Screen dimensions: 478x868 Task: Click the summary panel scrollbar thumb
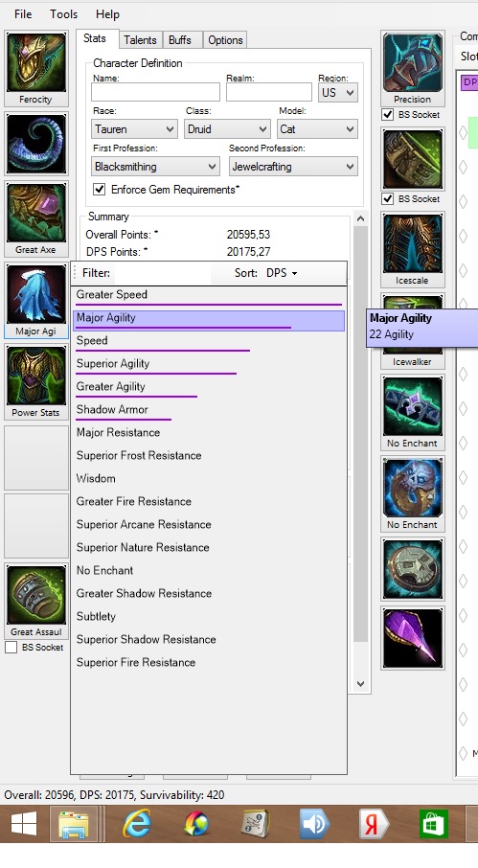(361, 433)
